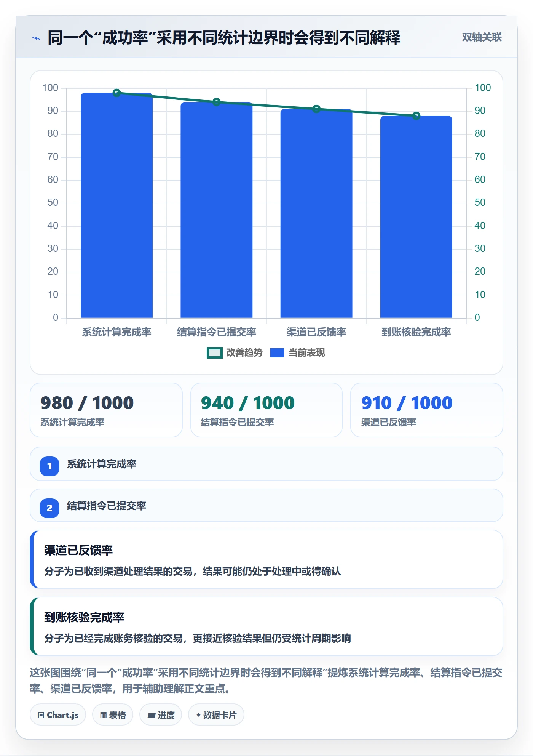
Task: Click the lightning icon beside the title
Action: [x=36, y=38]
